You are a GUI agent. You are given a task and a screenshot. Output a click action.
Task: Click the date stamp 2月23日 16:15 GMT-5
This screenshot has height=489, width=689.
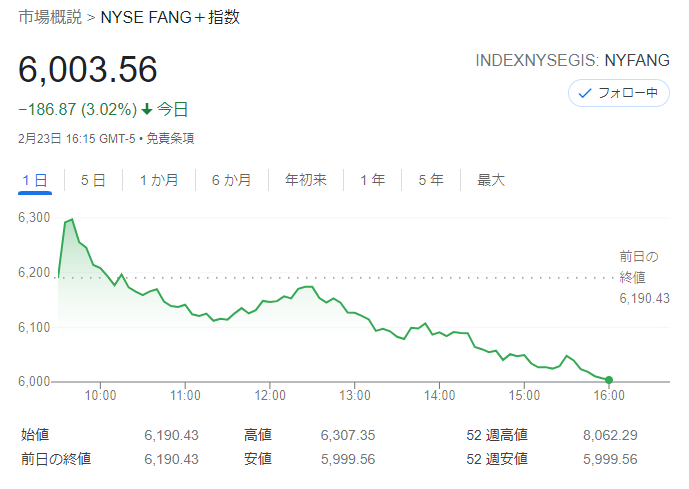(x=76, y=139)
